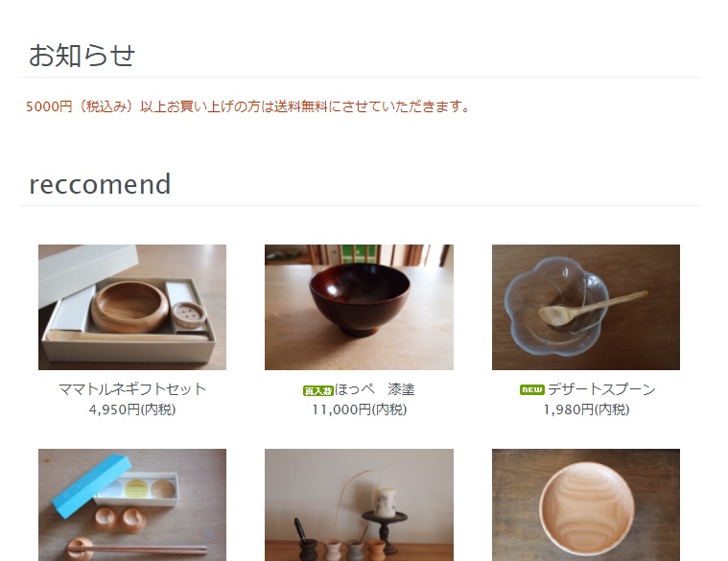Open the candle stand and vases photo
This screenshot has width=728, height=561.
point(359,504)
